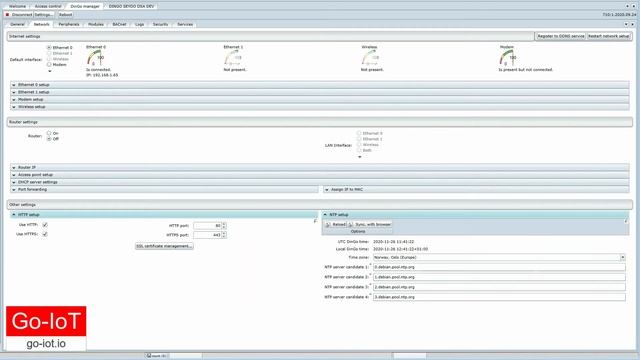Click NTP server candidate 3 field

499,287
